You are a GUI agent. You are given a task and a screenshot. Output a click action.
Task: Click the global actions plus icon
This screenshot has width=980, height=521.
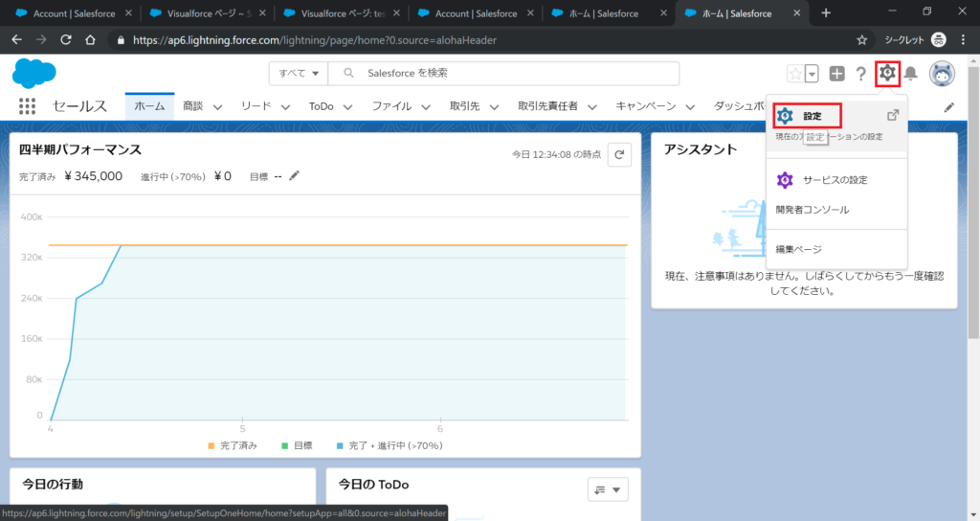pyautogui.click(x=836, y=74)
